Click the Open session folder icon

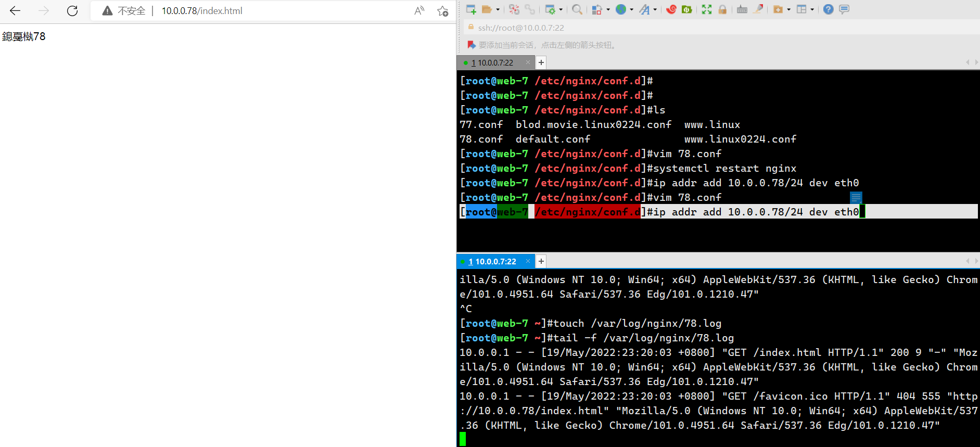click(x=487, y=9)
